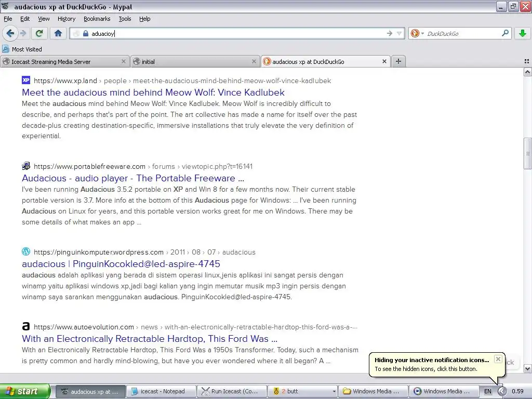This screenshot has height=399, width=532.
Task: Open the Most Visited bookmarks folder
Action: click(22, 49)
